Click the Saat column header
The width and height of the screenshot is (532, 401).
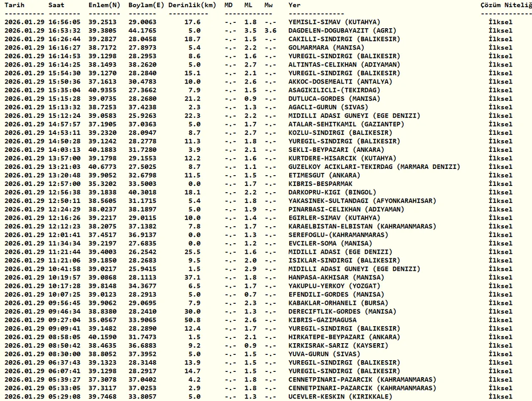(56, 5)
